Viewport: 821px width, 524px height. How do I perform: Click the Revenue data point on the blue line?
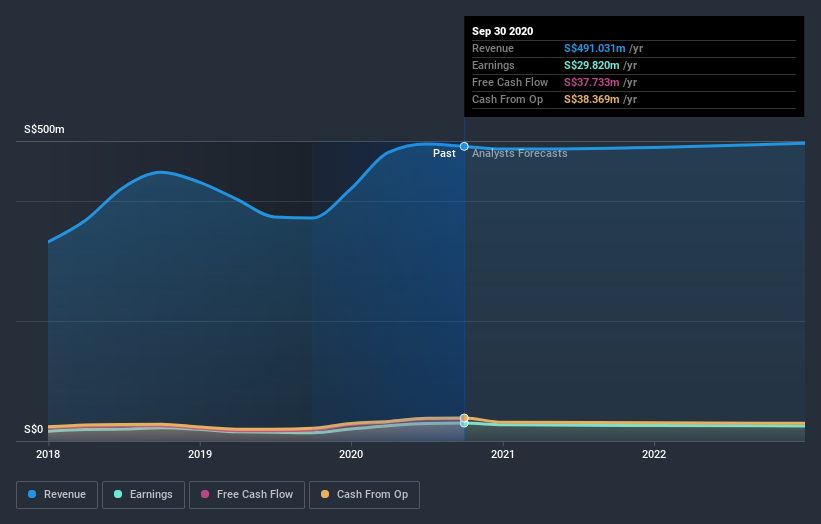(464, 147)
